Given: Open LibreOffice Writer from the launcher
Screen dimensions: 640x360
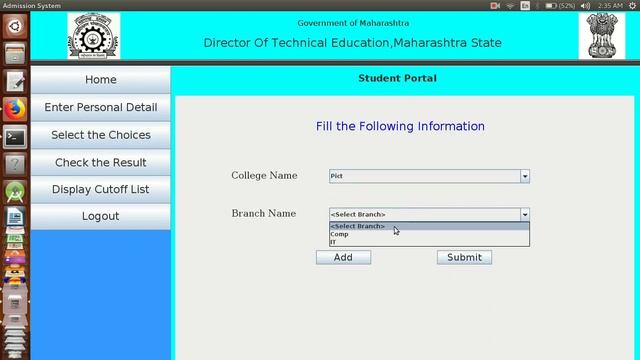Looking at the screenshot, I should 15,216.
